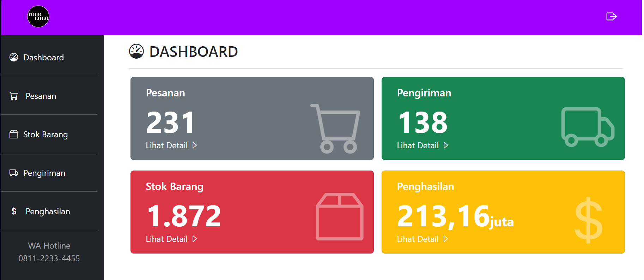Image resolution: width=644 pixels, height=280 pixels.
Task: Click the large dollar sign in Penghasilan card
Action: pyautogui.click(x=589, y=220)
